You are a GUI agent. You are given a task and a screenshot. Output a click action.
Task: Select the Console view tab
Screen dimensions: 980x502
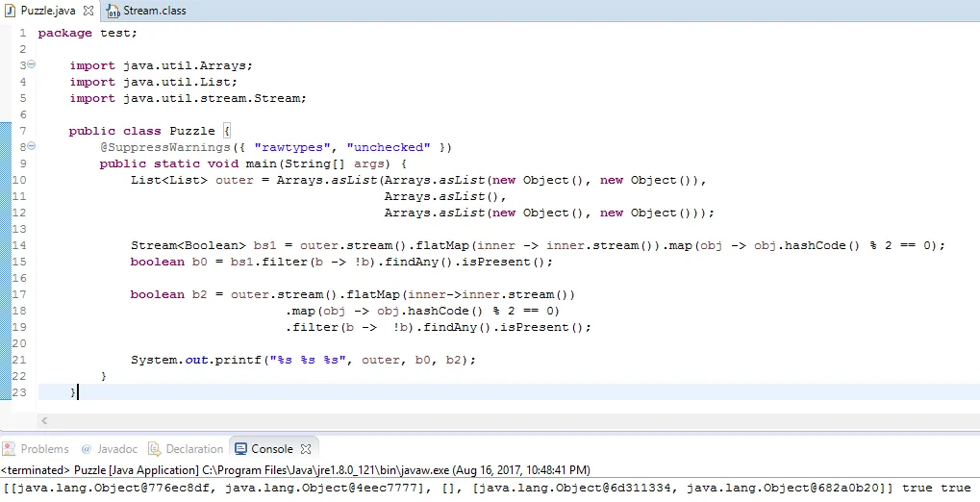(x=272, y=449)
